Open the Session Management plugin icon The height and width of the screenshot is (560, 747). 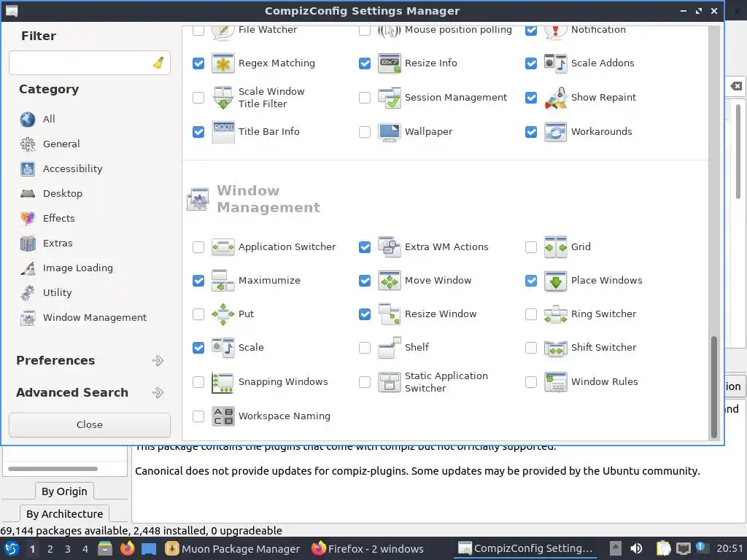[389, 98]
